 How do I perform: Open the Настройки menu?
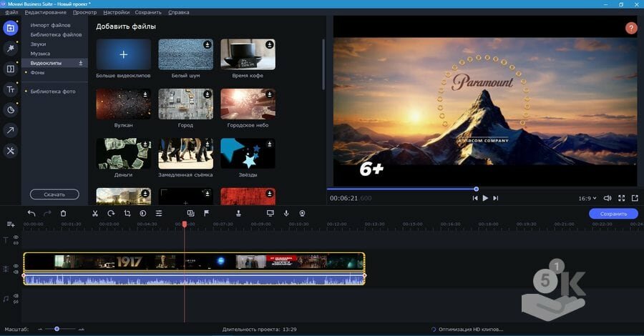pyautogui.click(x=116, y=12)
